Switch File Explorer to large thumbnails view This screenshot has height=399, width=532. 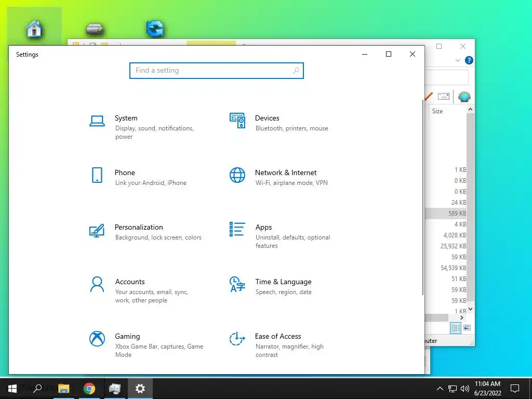pos(467,327)
